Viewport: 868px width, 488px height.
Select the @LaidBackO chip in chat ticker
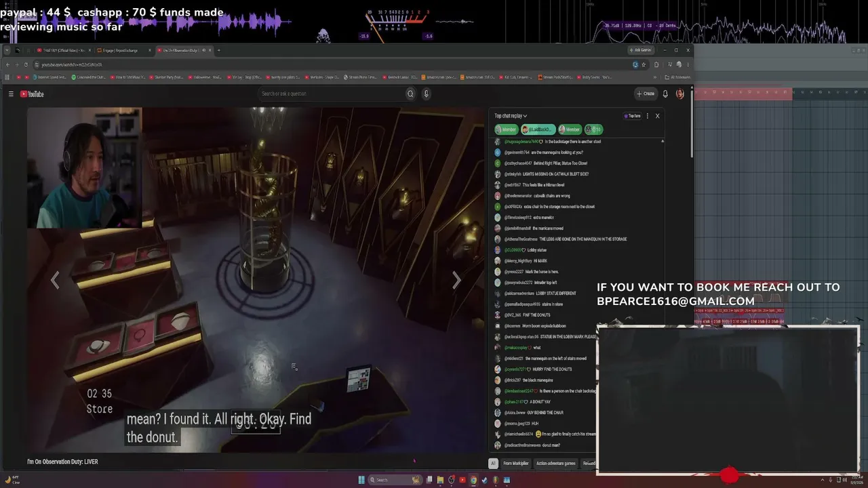click(538, 129)
